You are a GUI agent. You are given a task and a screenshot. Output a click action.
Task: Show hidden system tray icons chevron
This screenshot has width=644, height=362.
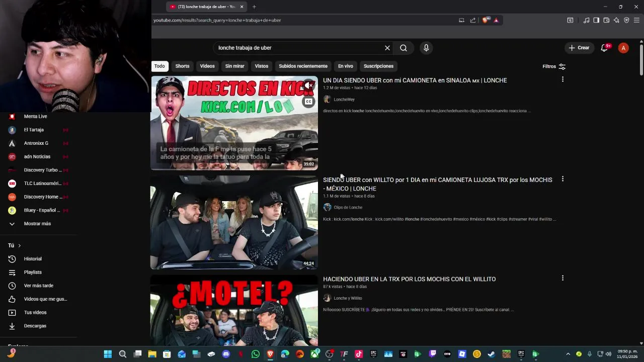pyautogui.click(x=568, y=354)
